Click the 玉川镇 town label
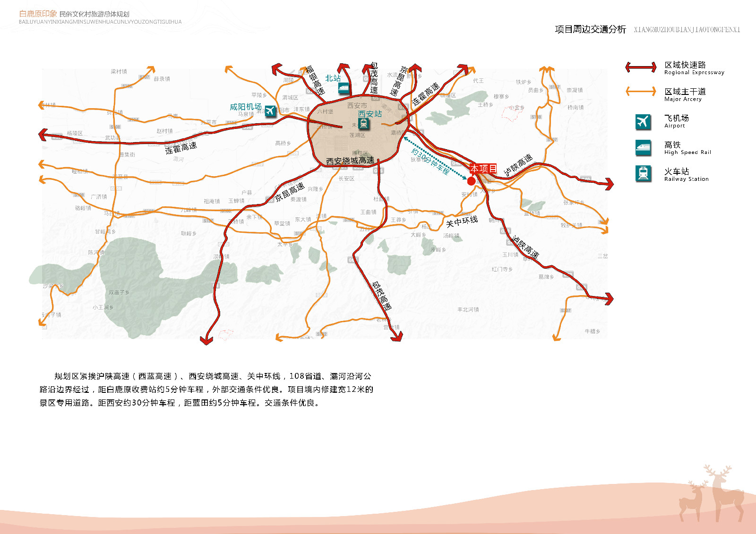Viewport: 756px width, 534px height. coord(510,254)
